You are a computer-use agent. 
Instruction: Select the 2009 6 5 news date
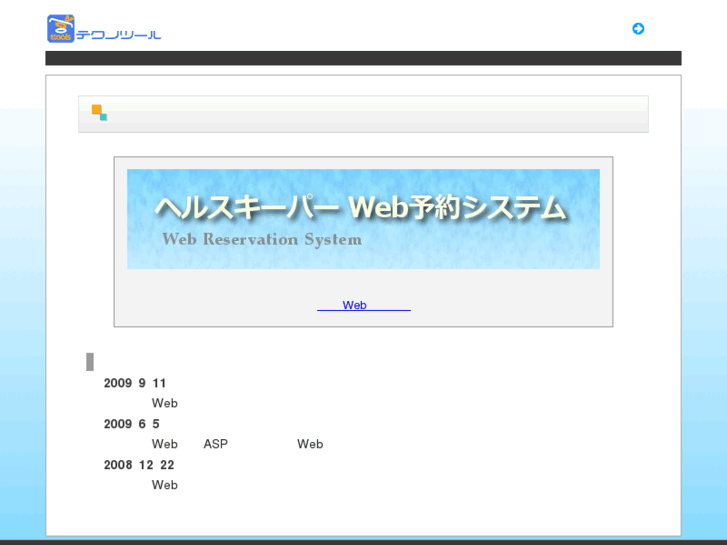[131, 424]
